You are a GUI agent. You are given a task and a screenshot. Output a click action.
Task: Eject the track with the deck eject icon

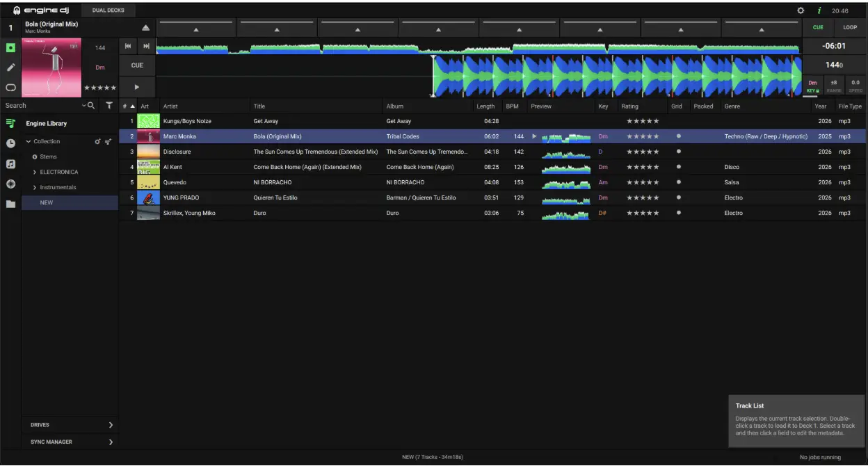coord(146,28)
